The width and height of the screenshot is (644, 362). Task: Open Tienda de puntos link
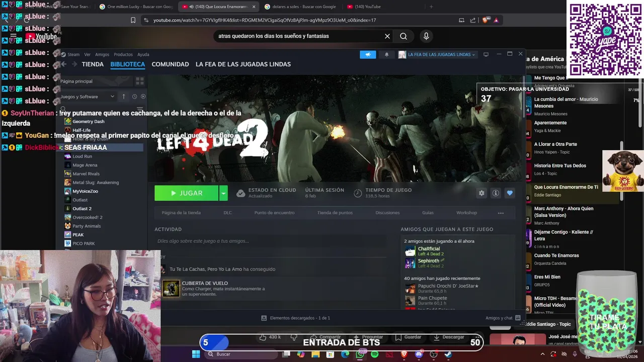335,213
